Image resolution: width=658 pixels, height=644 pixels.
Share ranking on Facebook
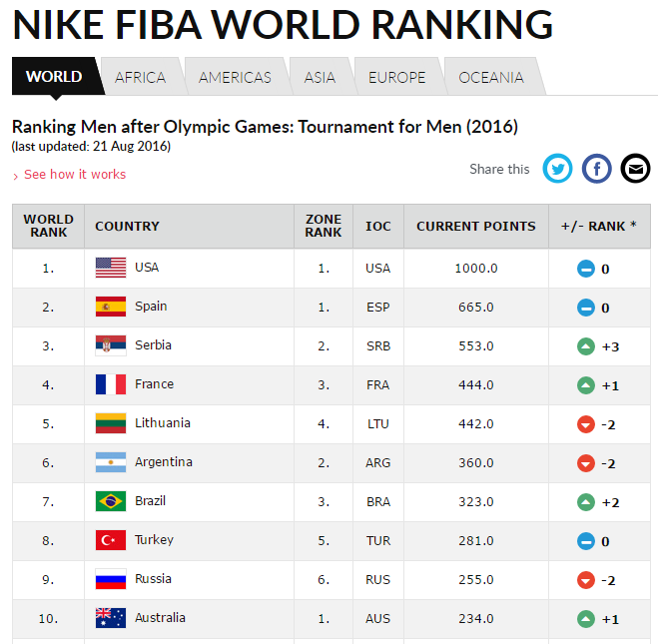point(596,169)
